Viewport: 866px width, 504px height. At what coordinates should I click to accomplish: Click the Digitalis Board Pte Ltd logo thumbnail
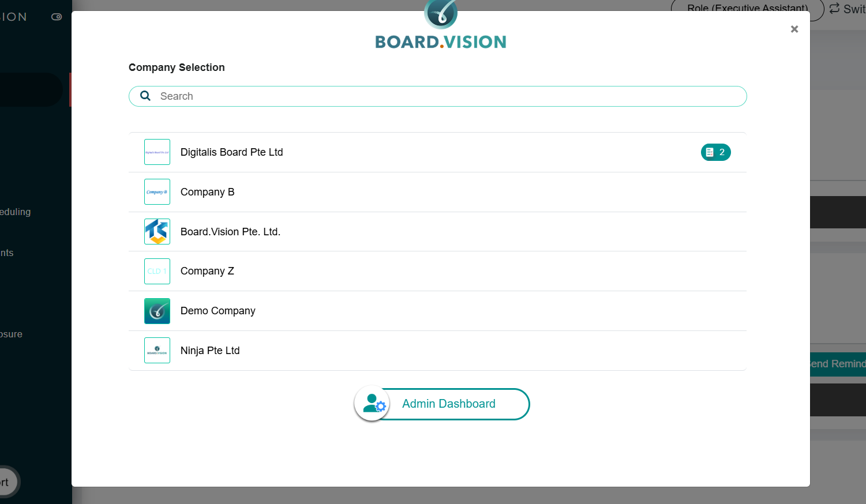(x=157, y=152)
